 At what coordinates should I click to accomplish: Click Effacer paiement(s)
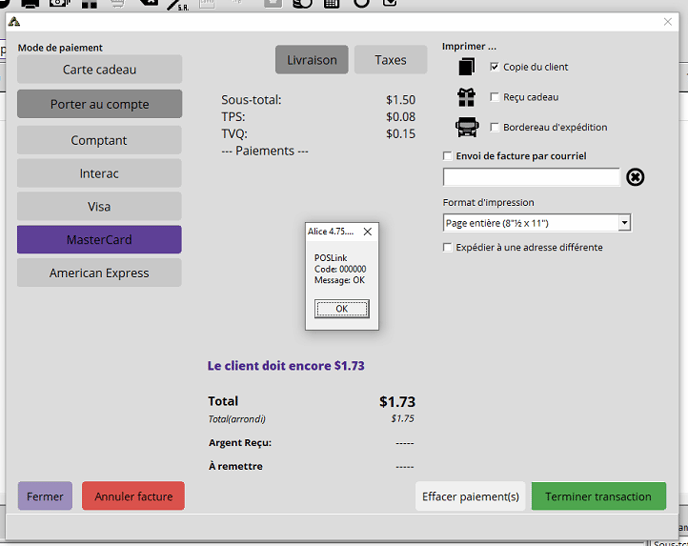470,496
